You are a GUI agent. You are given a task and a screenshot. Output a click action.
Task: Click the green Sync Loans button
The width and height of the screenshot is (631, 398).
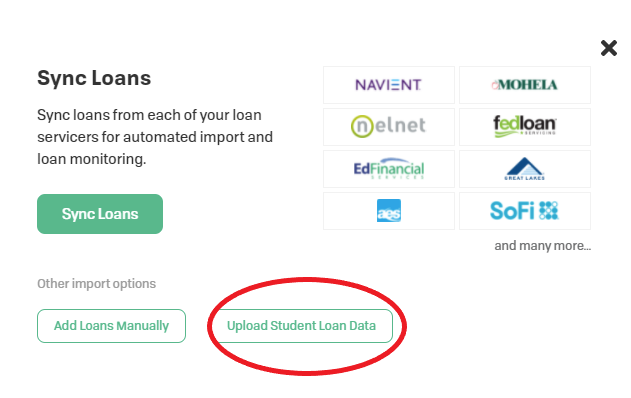coord(100,214)
